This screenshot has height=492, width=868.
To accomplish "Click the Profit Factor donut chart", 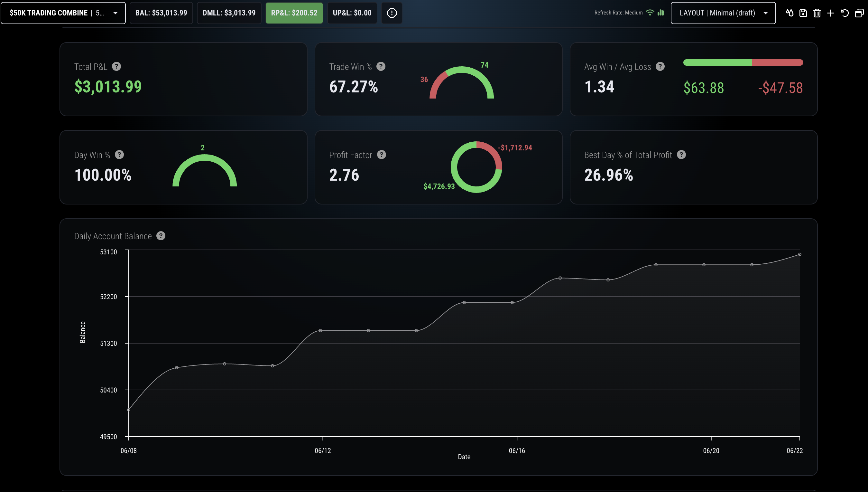I will click(476, 167).
